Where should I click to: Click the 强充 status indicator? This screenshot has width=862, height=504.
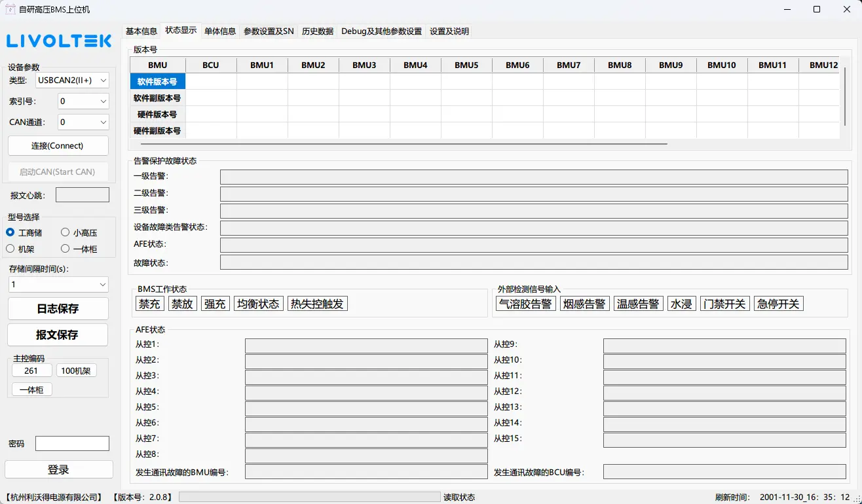click(x=215, y=304)
